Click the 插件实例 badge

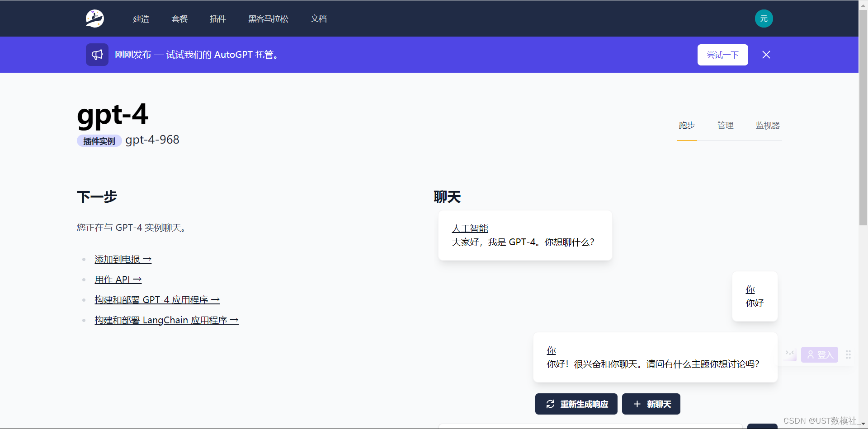click(x=99, y=141)
